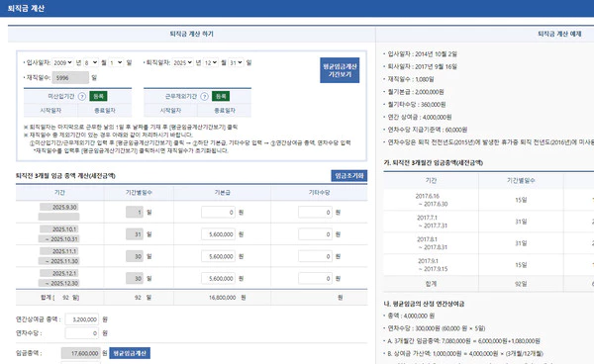Click the 재직일수 field showing 5996

(x=70, y=78)
